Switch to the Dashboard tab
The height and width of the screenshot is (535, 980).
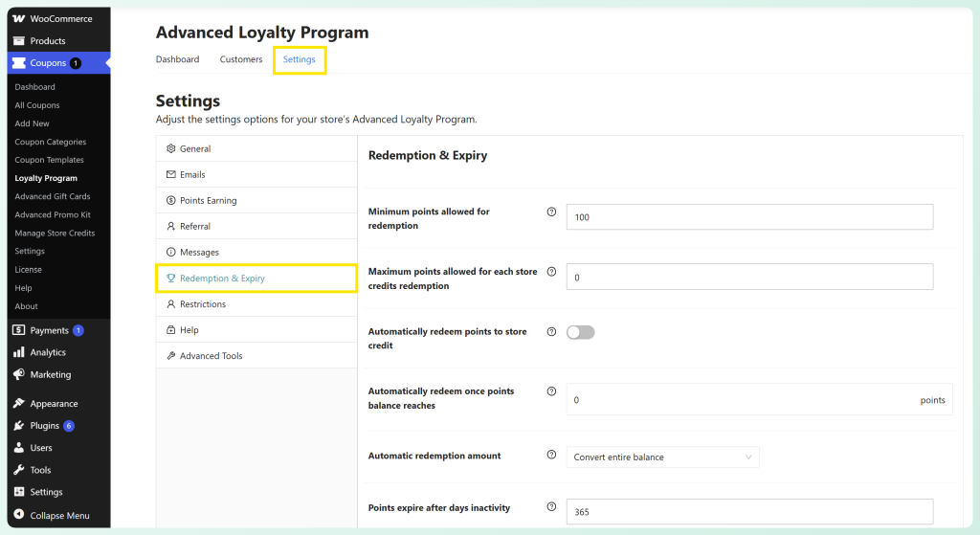(177, 59)
